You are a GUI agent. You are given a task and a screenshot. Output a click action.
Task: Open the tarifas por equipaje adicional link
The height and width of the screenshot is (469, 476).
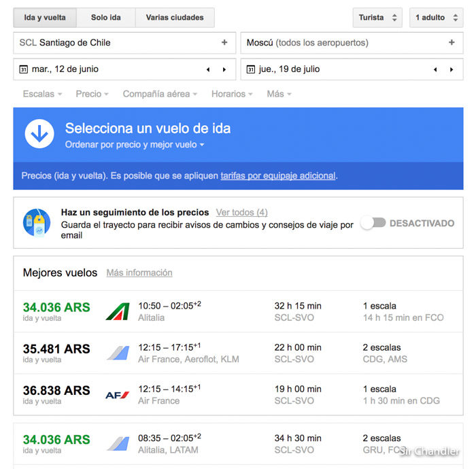278,175
